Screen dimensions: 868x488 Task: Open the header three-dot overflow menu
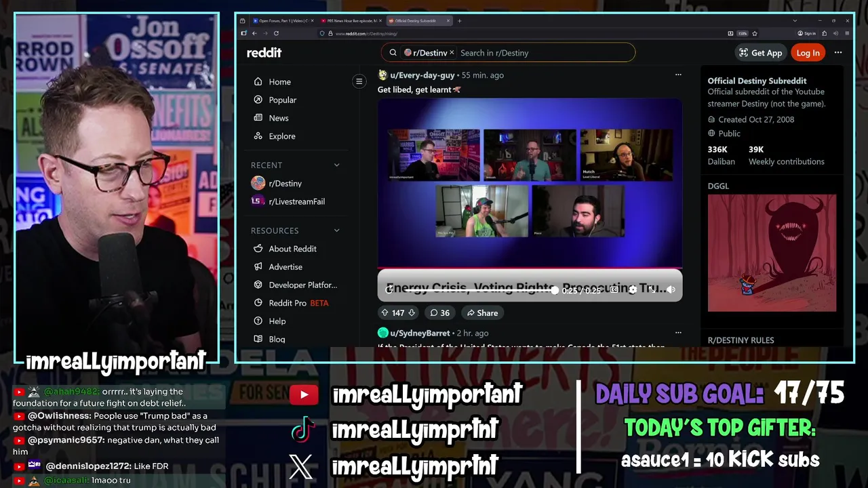pos(838,53)
